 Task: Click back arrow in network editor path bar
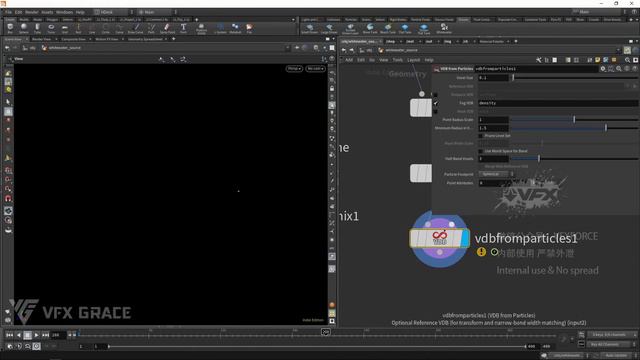[x=344, y=50]
